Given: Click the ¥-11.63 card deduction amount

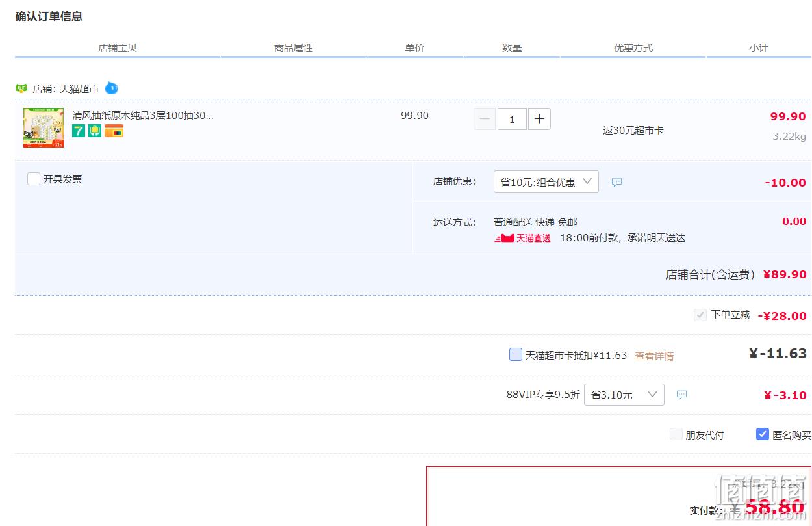Looking at the screenshot, I should tap(778, 354).
